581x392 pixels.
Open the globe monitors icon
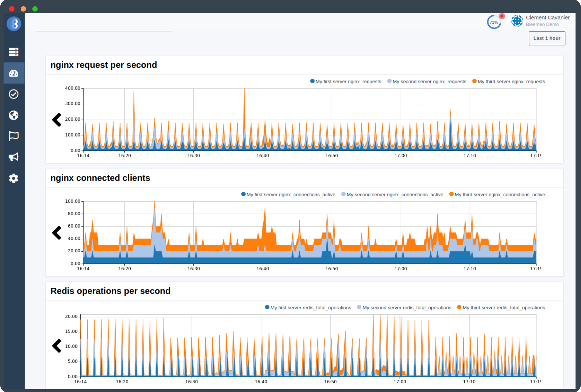(x=14, y=115)
